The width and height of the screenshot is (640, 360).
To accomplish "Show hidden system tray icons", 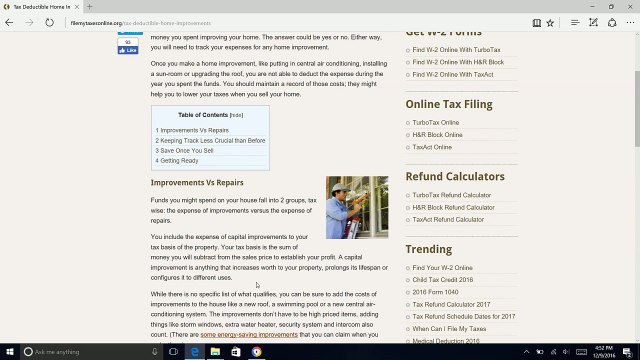I will (x=526, y=352).
